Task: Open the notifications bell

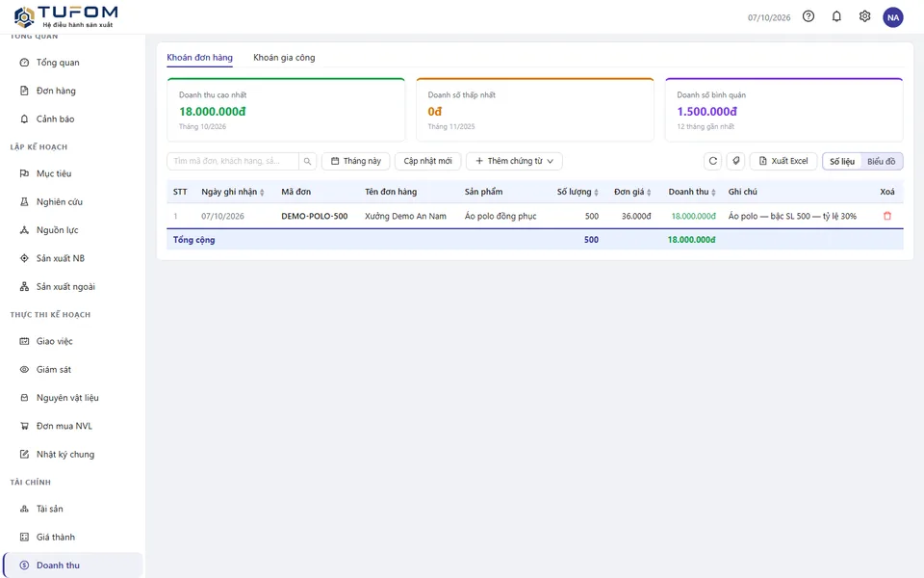Action: click(836, 16)
